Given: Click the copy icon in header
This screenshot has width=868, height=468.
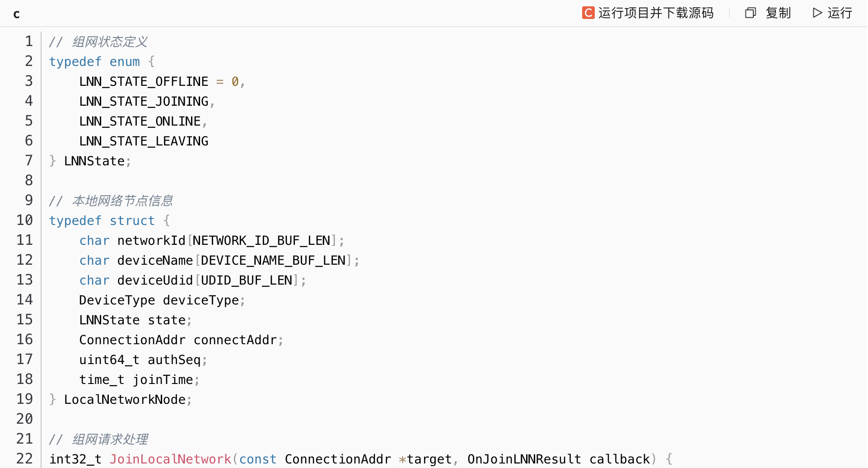Looking at the screenshot, I should point(750,13).
